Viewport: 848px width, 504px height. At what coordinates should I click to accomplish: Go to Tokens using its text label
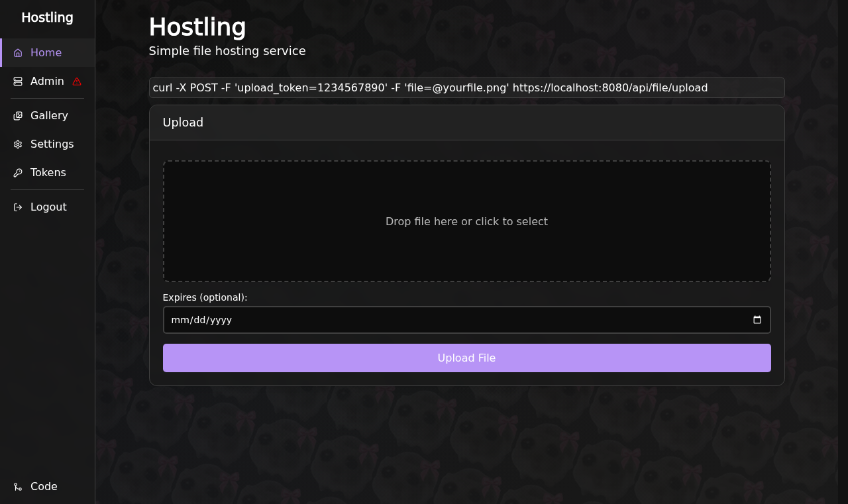(x=48, y=173)
